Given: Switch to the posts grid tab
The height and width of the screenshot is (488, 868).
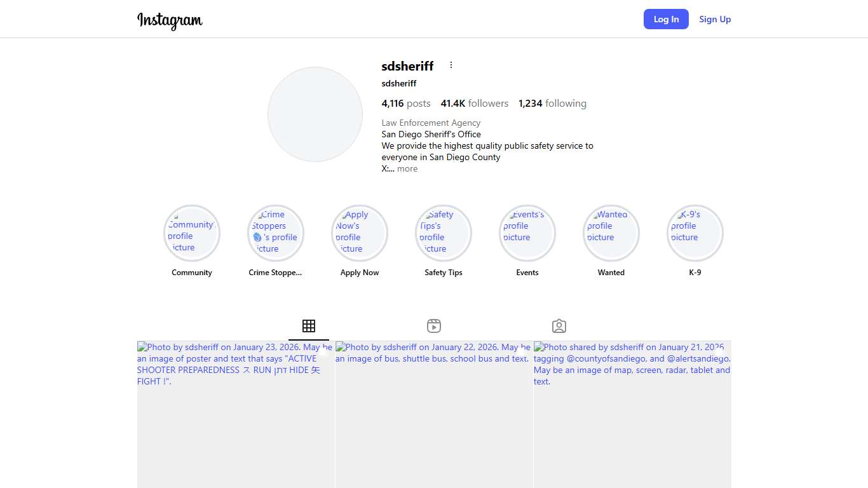Looking at the screenshot, I should coord(309,326).
